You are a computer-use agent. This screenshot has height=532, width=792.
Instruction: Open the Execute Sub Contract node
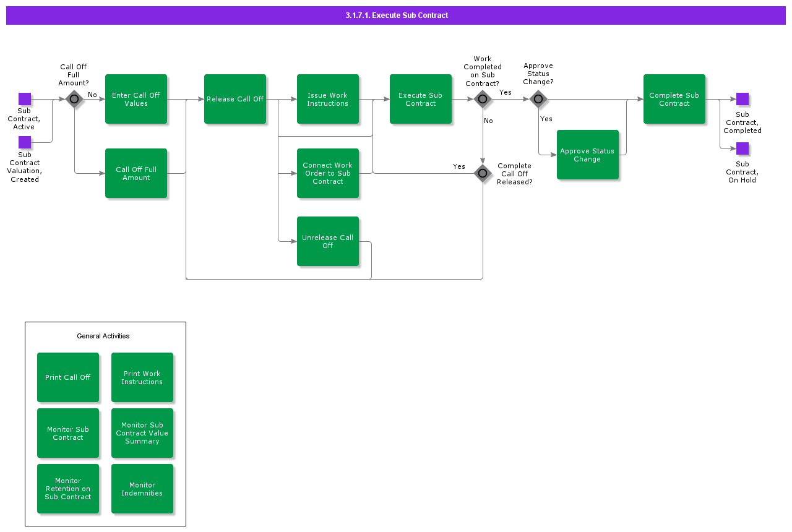(x=421, y=99)
